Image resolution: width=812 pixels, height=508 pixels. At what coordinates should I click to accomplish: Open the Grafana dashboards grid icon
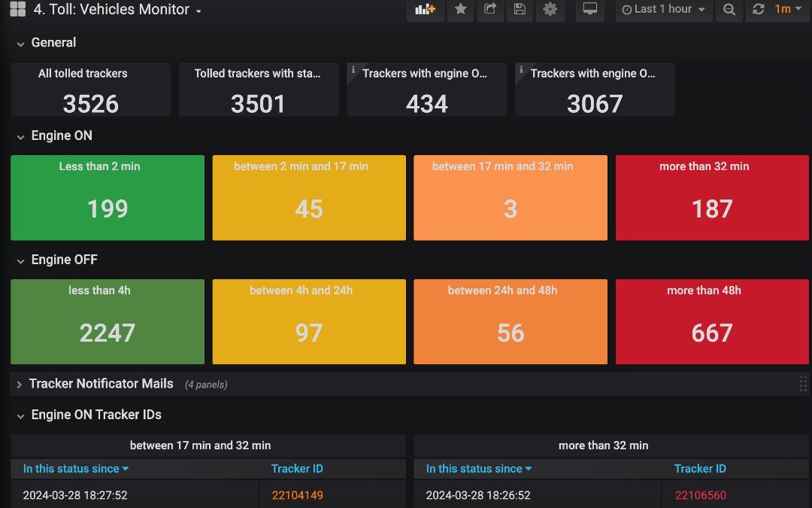point(17,9)
